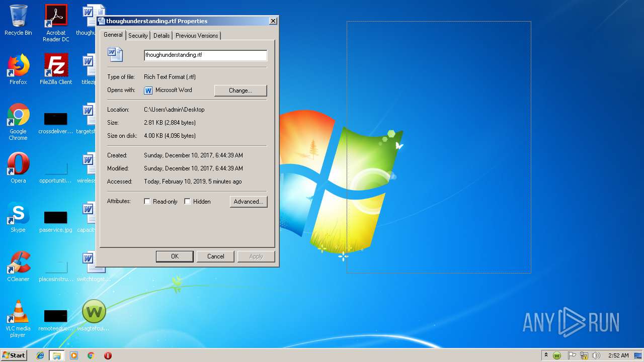This screenshot has height=362, width=644.
Task: Open Windows Explorer taskbar button
Action: (57, 355)
